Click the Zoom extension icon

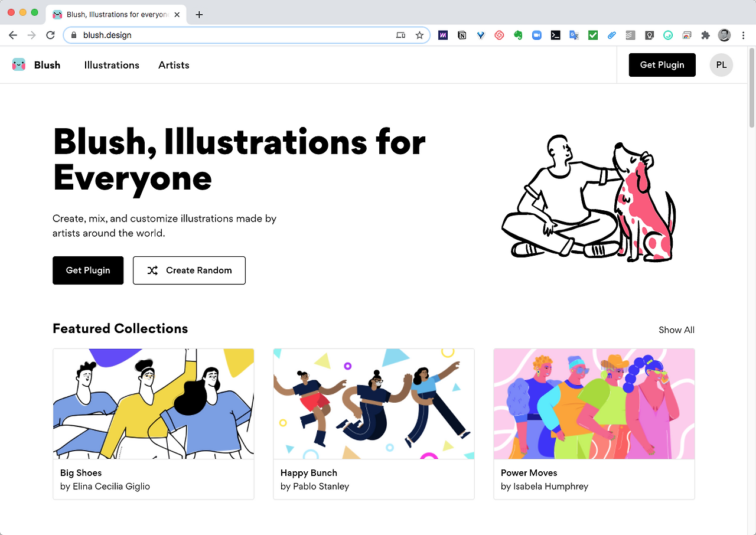point(537,35)
